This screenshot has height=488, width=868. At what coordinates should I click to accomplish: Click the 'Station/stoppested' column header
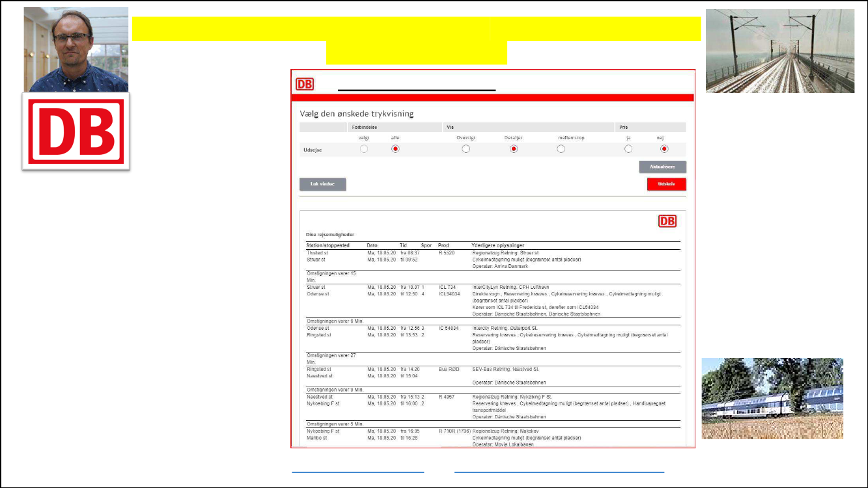(328, 245)
